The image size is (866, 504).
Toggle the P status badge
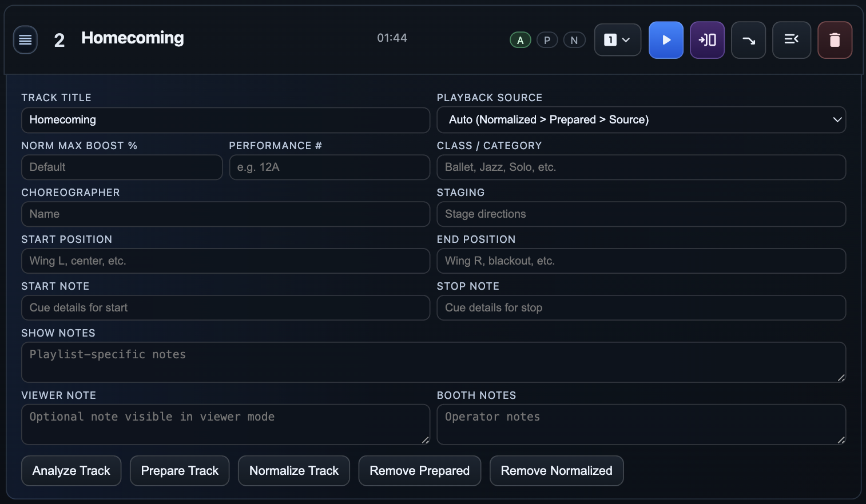click(547, 40)
